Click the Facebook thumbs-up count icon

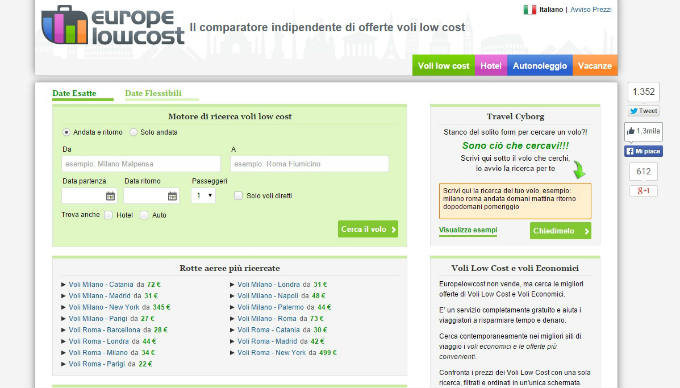tap(643, 131)
